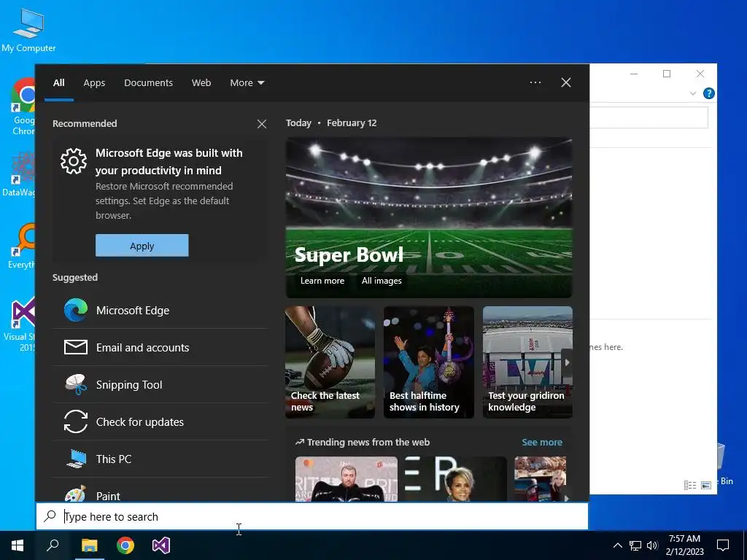
Task: Click the search panel options ellipsis
Action: point(535,83)
